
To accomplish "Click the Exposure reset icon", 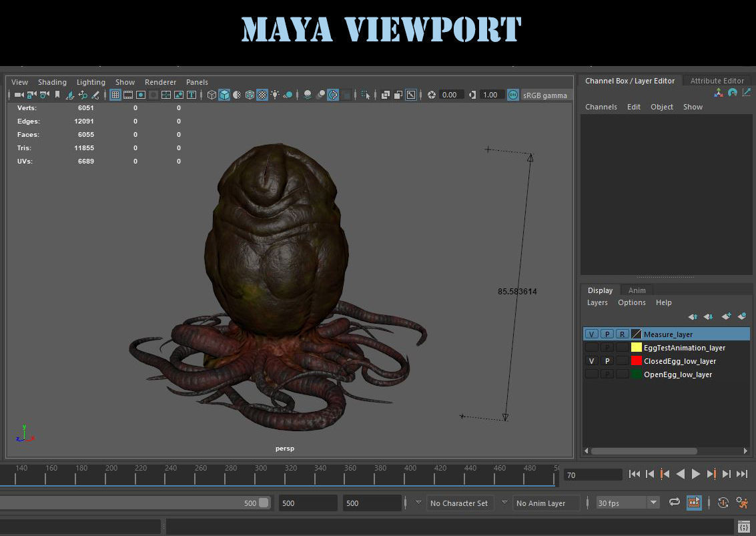I will (x=432, y=95).
